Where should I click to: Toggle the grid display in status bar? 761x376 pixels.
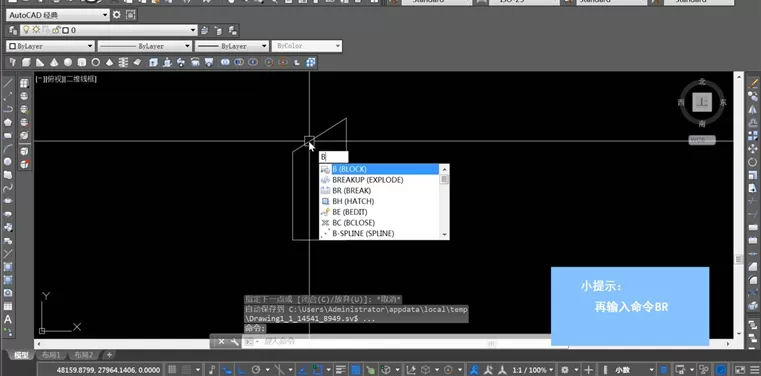pos(172,370)
